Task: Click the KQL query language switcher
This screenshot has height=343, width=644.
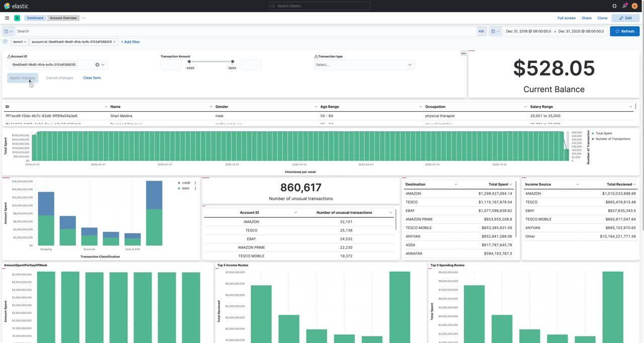Action: pos(481,31)
